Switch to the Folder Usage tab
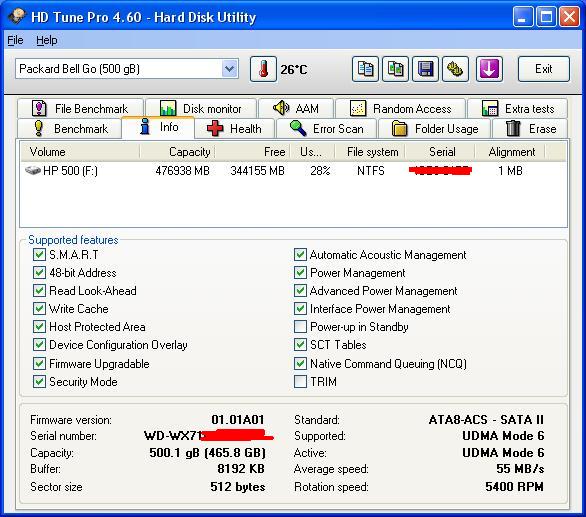 (435, 129)
